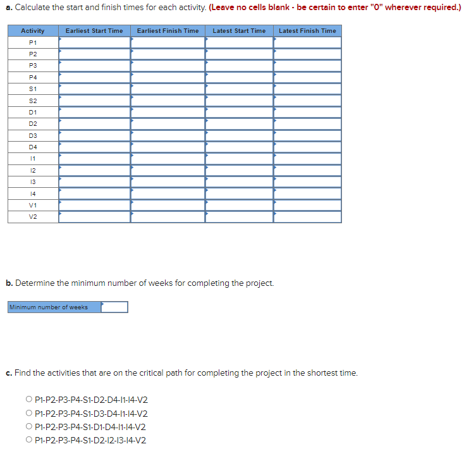Click D1 Latest Start Time cell
The image size is (476, 456).
[x=239, y=112]
